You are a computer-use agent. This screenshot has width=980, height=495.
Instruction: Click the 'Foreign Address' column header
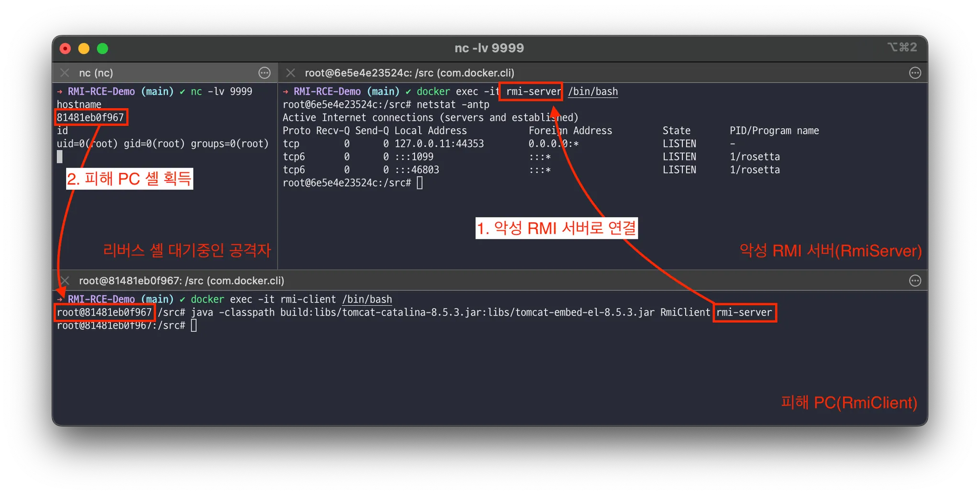[x=570, y=131]
